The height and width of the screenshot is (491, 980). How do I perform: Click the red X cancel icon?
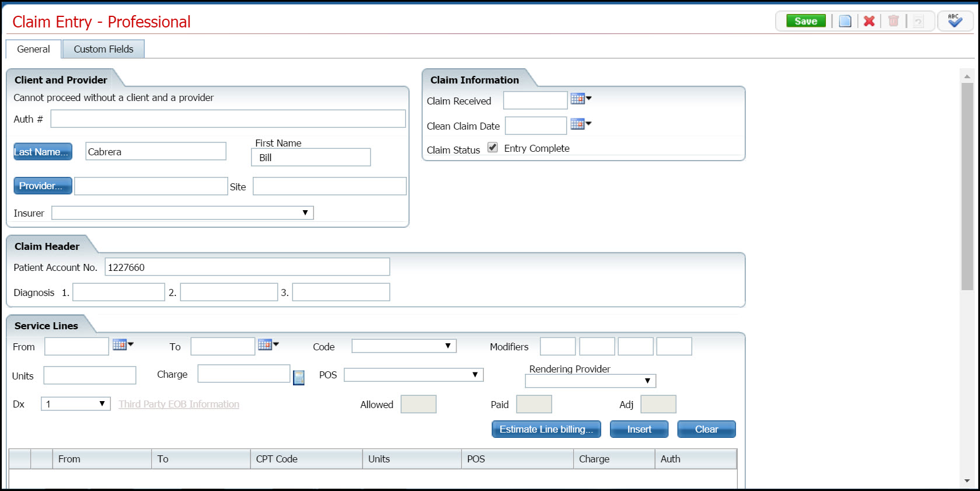tap(869, 21)
